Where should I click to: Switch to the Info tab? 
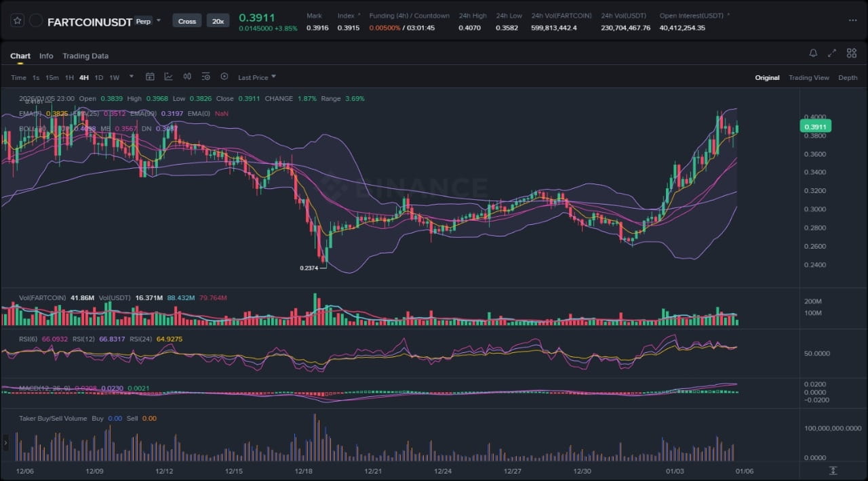pos(46,56)
